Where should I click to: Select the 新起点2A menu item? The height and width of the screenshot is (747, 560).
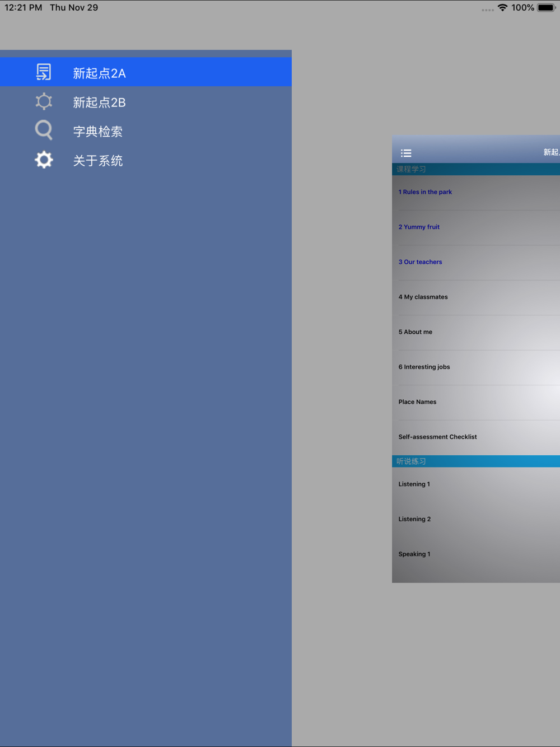pyautogui.click(x=146, y=72)
